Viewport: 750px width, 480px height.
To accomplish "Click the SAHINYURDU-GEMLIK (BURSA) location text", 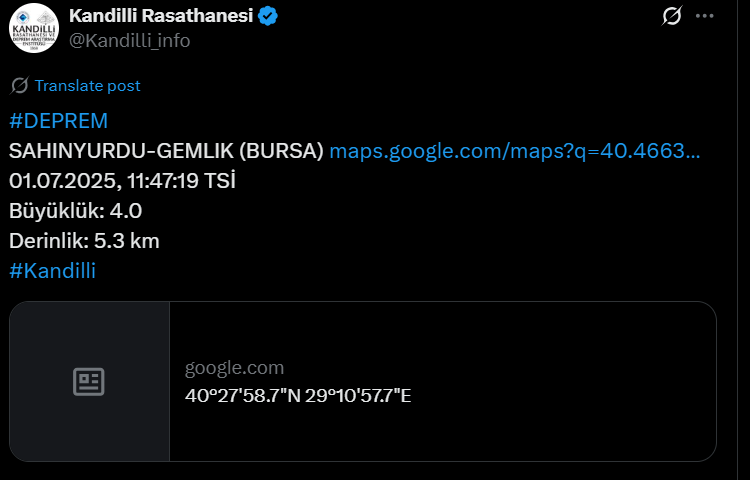I will click(166, 151).
